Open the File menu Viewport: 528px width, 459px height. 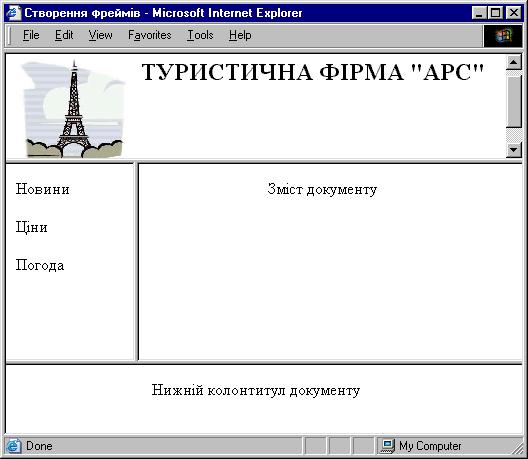(31, 35)
